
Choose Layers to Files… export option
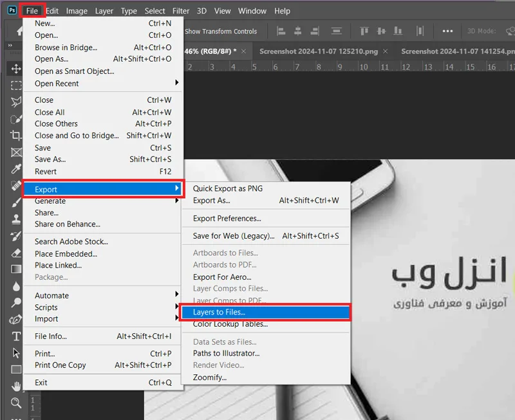[265, 312]
